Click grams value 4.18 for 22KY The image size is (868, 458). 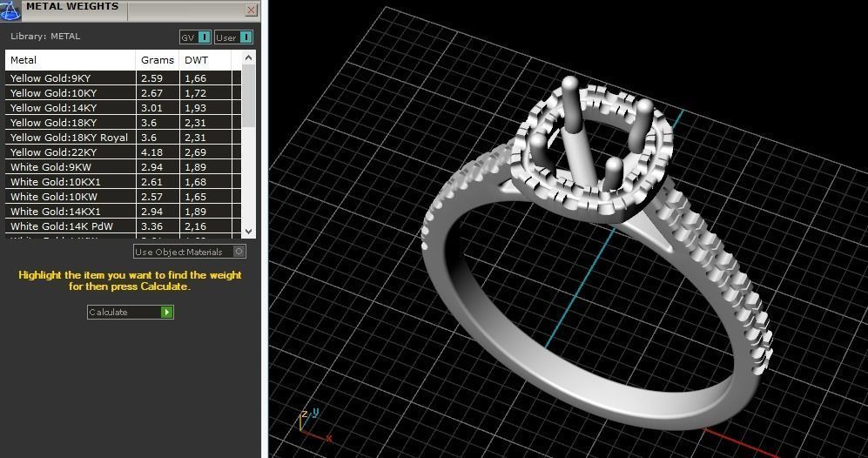pyautogui.click(x=151, y=152)
